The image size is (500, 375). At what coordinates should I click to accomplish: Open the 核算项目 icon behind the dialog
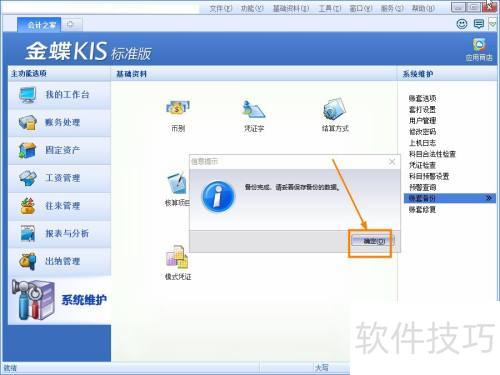[177, 189]
